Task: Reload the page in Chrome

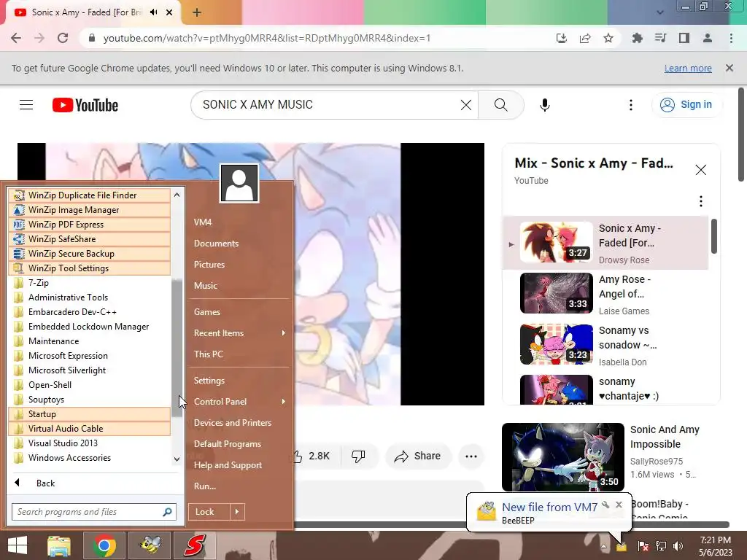Action: coord(63,38)
